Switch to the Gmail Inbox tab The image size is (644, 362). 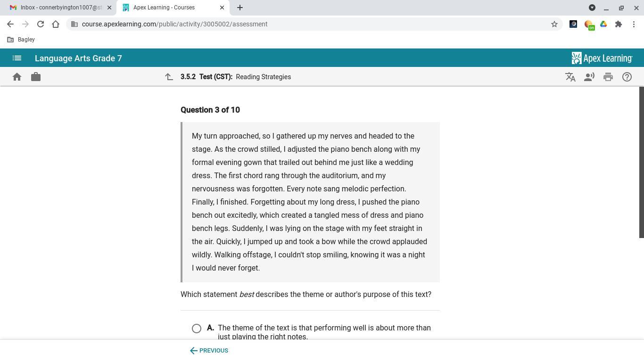click(60, 8)
